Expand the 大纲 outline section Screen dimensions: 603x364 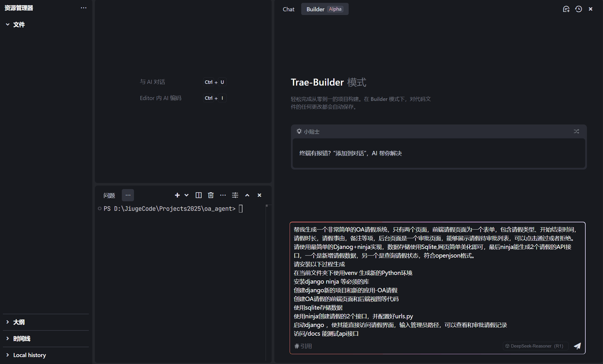pyautogui.click(x=8, y=322)
